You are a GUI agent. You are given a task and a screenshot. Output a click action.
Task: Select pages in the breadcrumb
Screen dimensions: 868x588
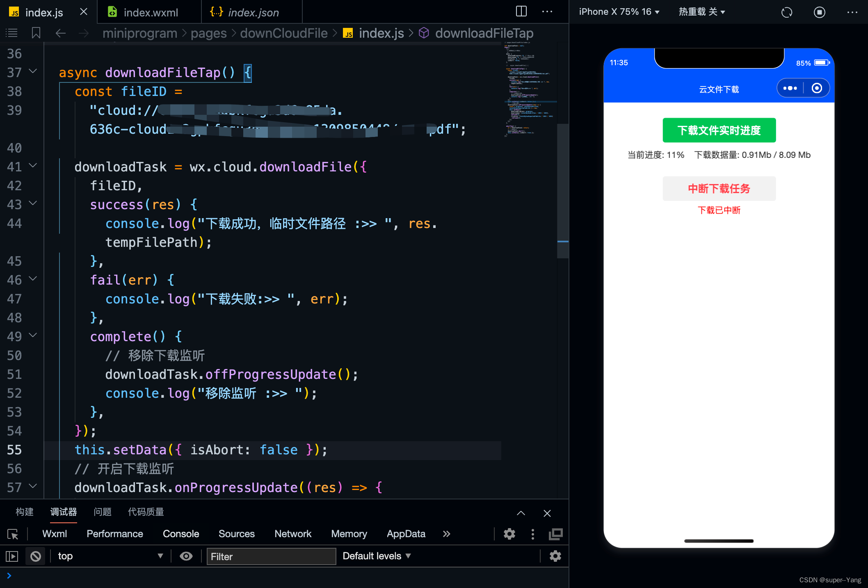(x=209, y=33)
